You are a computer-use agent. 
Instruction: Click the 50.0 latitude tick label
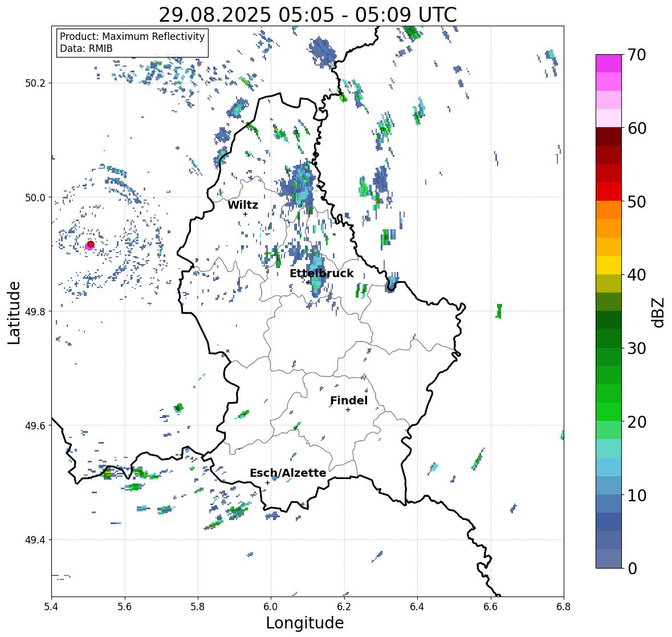click(x=35, y=198)
